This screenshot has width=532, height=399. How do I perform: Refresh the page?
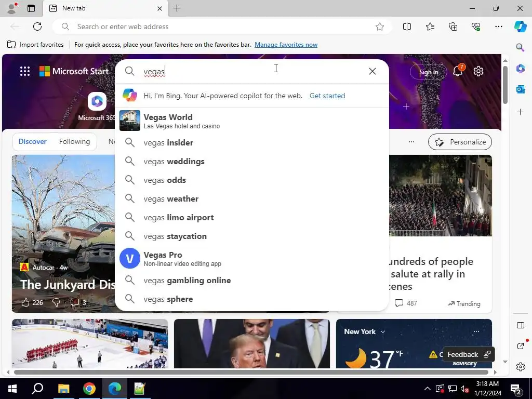[x=37, y=26]
